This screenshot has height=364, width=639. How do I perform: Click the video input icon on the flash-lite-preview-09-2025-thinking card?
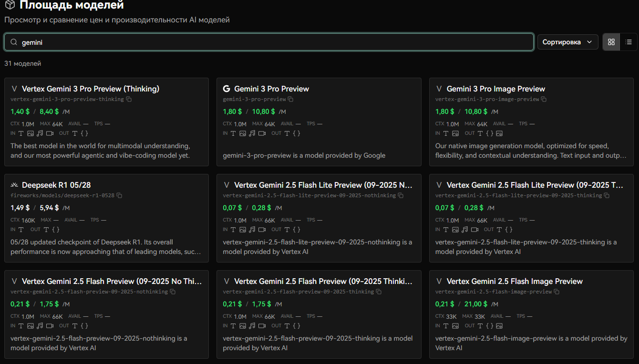point(474,230)
